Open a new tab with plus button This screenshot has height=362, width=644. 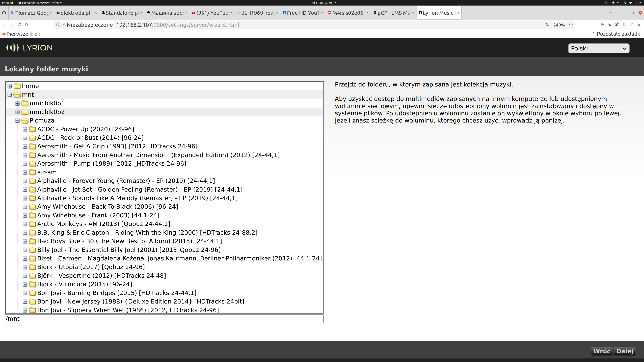(x=466, y=13)
